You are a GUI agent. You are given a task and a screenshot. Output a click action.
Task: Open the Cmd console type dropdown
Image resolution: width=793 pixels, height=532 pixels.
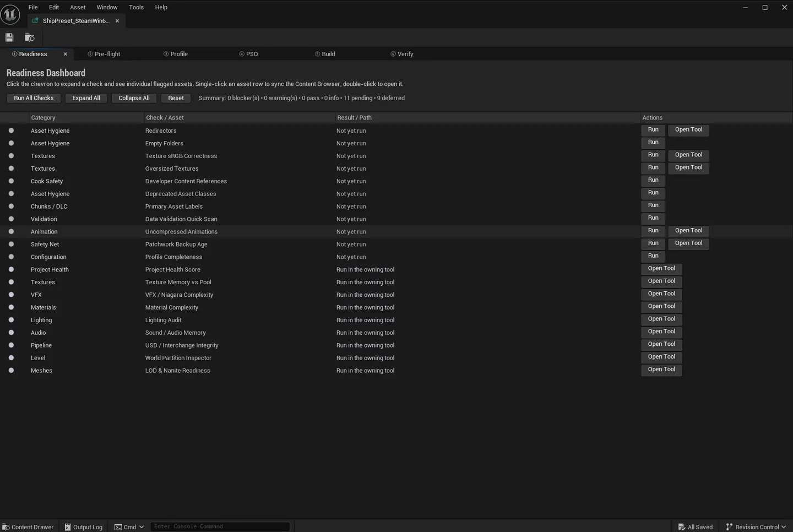point(129,527)
